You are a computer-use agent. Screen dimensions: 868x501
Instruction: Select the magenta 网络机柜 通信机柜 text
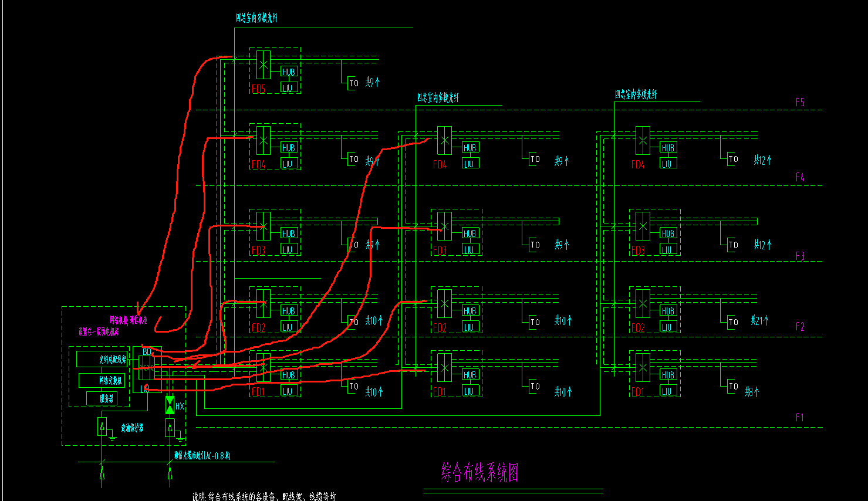tap(128, 320)
